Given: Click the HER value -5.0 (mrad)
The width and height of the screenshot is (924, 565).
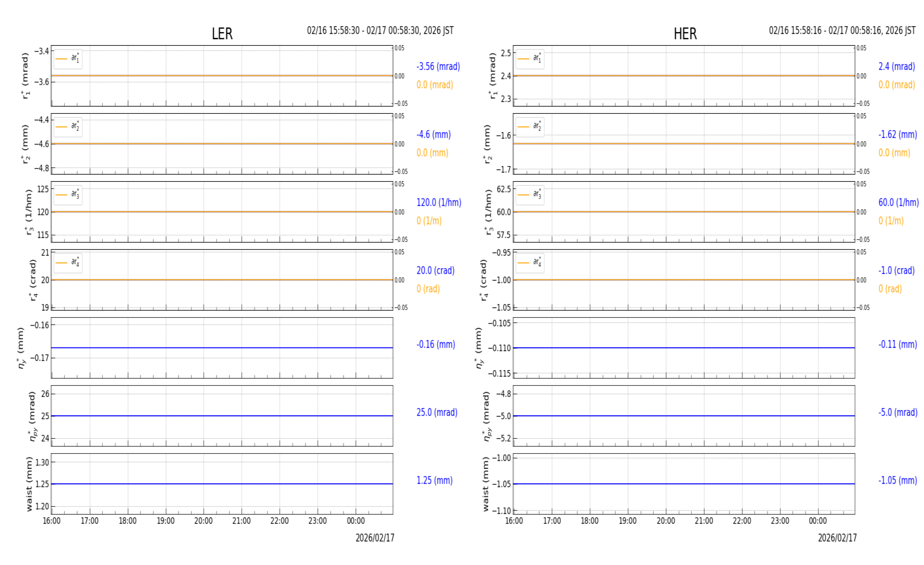Looking at the screenshot, I should click(898, 413).
